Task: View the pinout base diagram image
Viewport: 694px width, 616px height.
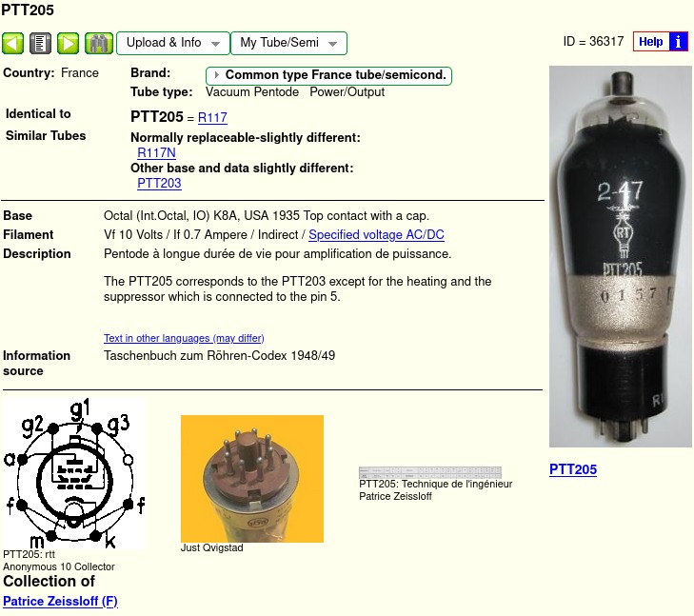Action: [x=73, y=473]
